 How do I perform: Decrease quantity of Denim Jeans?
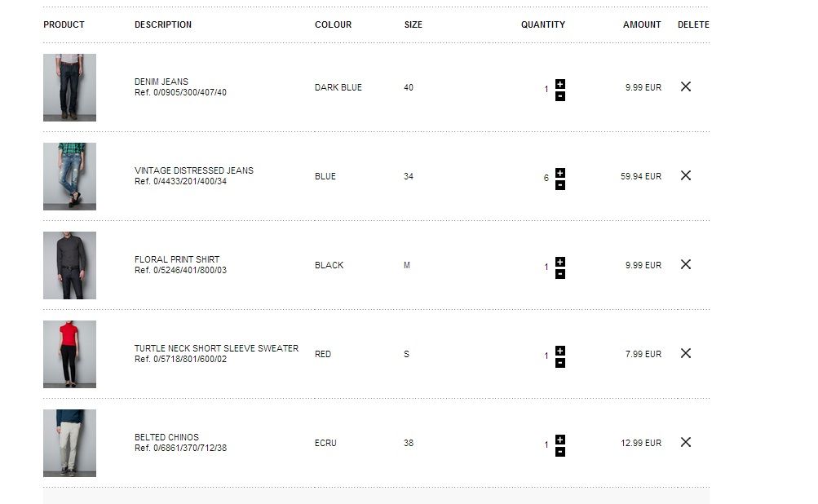(x=560, y=96)
